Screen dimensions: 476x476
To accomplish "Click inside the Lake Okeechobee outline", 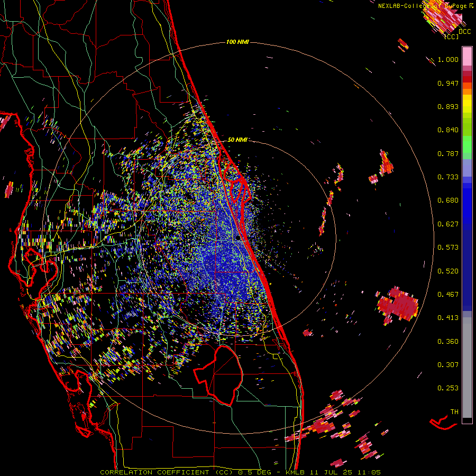I will 225,375.
